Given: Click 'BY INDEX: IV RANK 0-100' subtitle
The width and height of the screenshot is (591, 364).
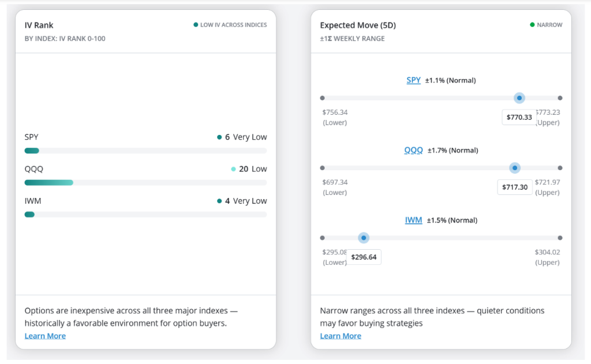Looking at the screenshot, I should pyautogui.click(x=65, y=39).
